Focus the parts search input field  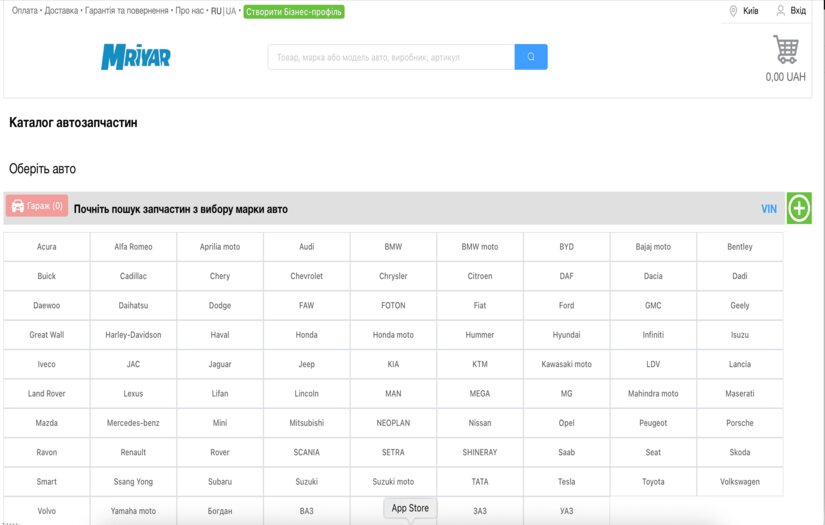[391, 57]
